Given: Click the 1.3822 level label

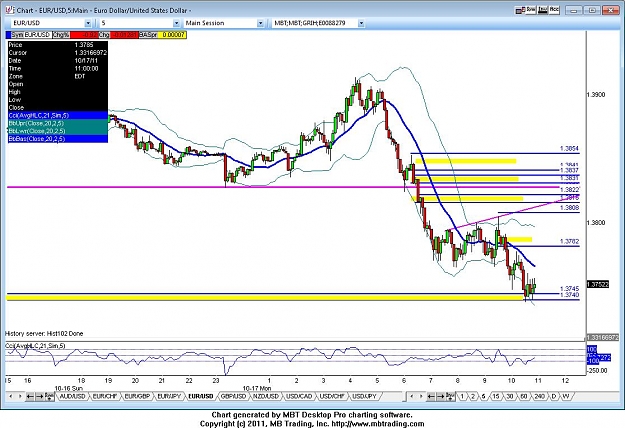Looking at the screenshot, I should click(x=569, y=190).
